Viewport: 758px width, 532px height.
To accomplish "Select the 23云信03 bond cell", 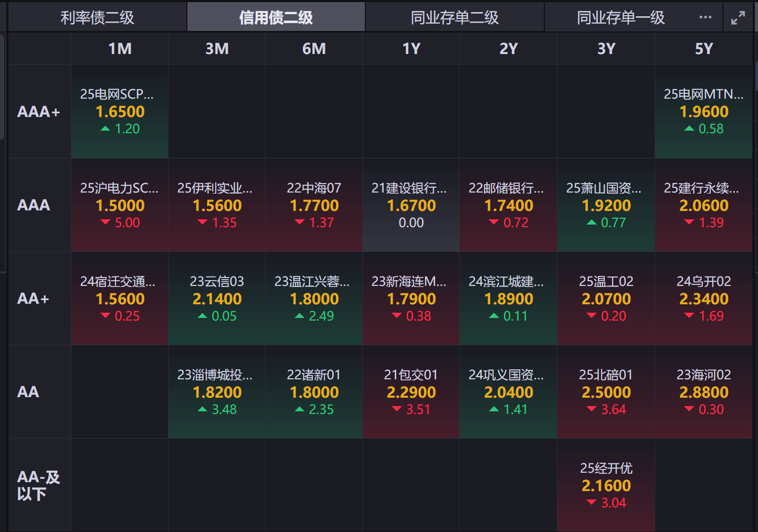I will tap(217, 299).
